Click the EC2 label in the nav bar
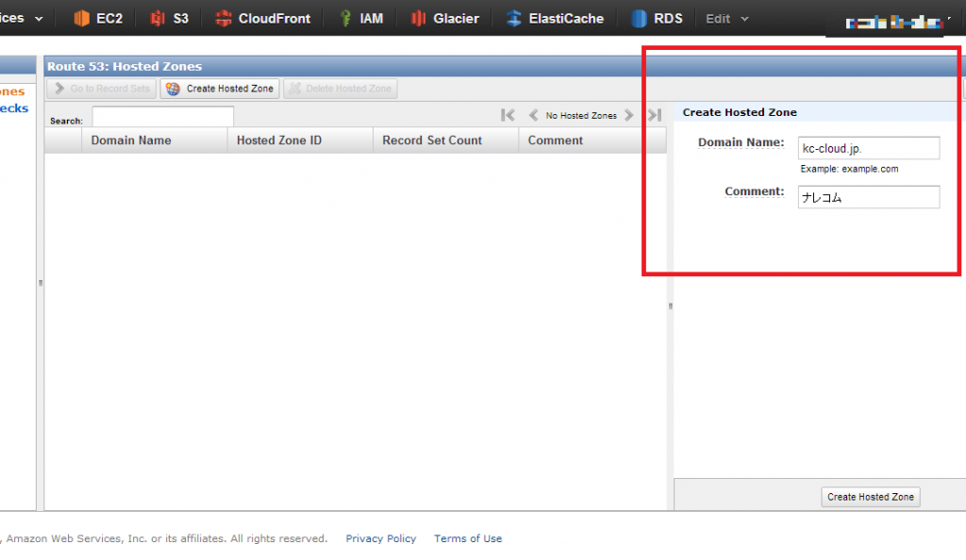Viewport: 966px width, 560px height. click(109, 19)
